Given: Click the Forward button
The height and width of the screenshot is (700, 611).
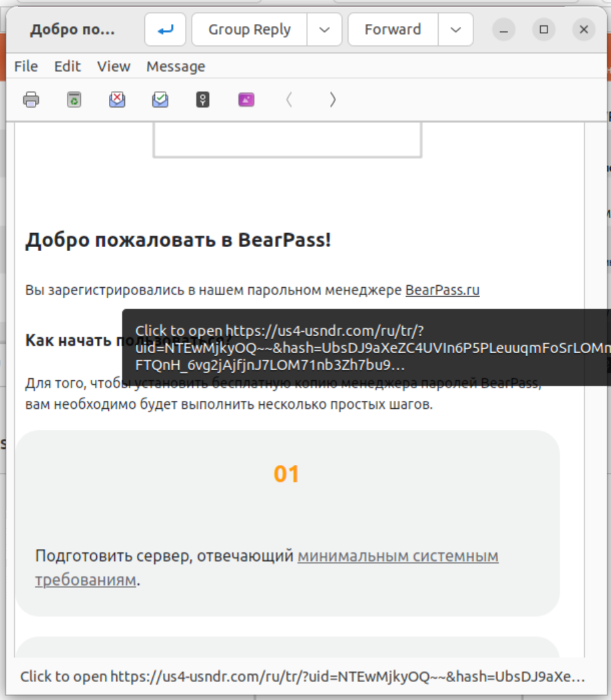Looking at the screenshot, I should tap(393, 30).
